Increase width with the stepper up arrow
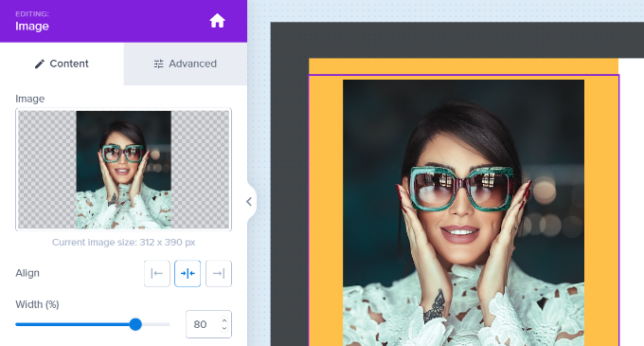Image resolution: width=644 pixels, height=346 pixels. pyautogui.click(x=224, y=320)
